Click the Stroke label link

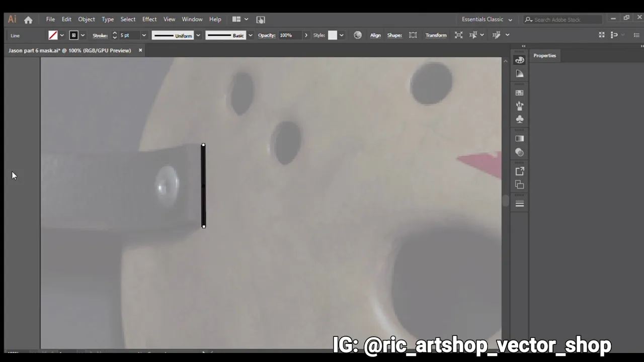point(100,35)
